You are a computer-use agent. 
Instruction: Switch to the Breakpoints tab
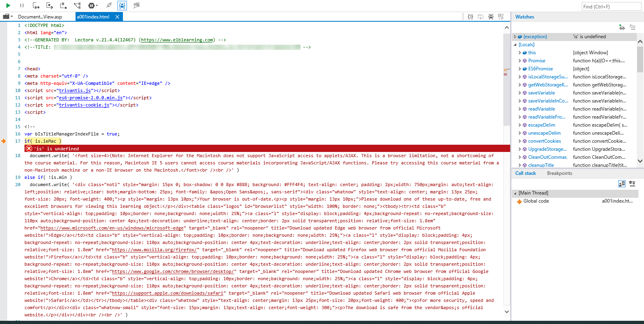coord(559,173)
